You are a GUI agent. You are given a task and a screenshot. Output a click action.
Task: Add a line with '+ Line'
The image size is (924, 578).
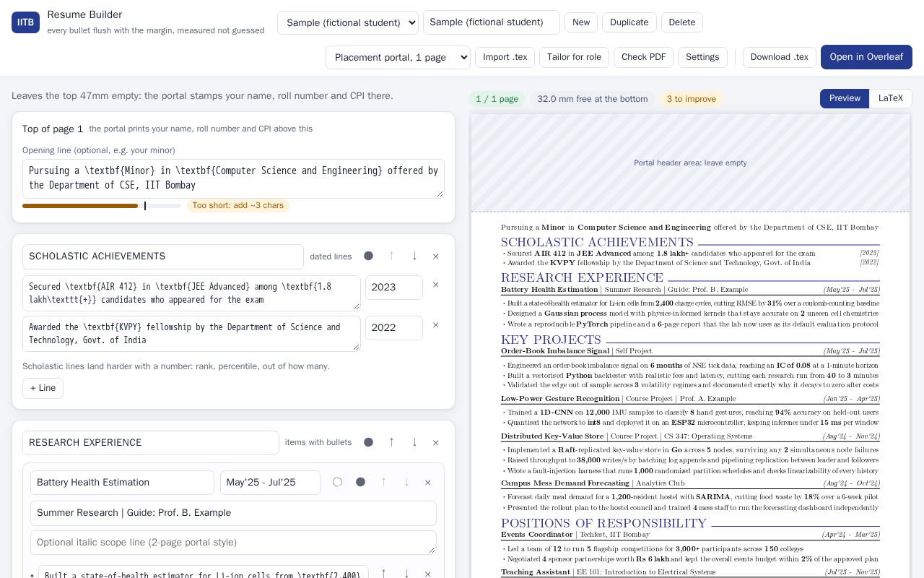point(43,388)
